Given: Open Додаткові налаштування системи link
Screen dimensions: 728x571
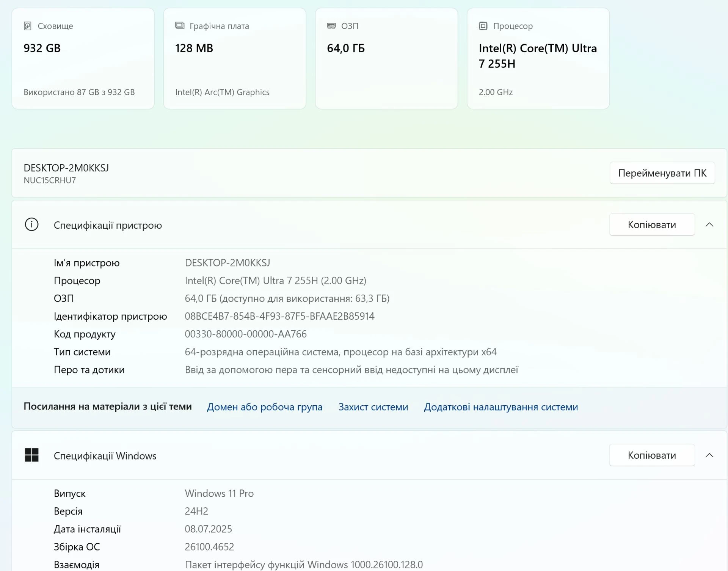Looking at the screenshot, I should [x=500, y=407].
